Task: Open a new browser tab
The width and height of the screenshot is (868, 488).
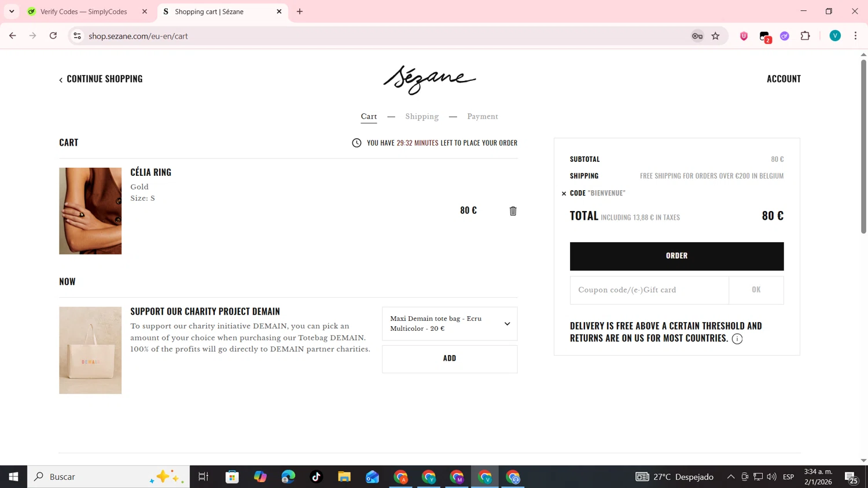Action: (x=300, y=12)
